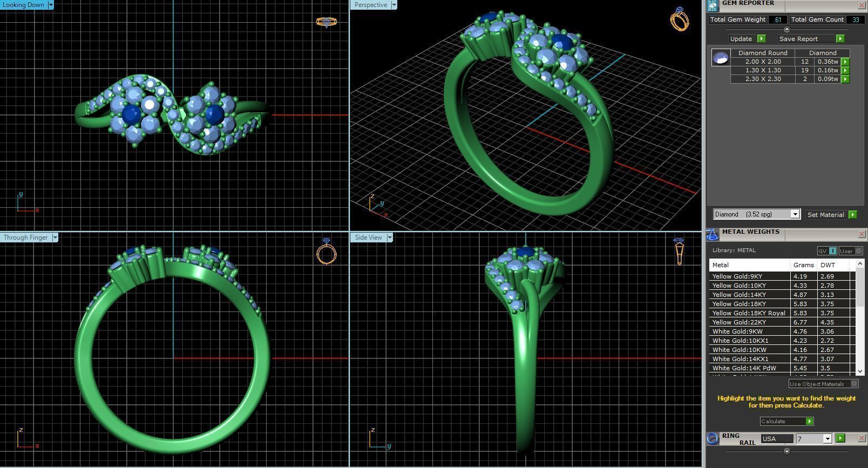The image size is (868, 468).
Task: Select the Yellow Gold:10KY row
Action: 782,286
